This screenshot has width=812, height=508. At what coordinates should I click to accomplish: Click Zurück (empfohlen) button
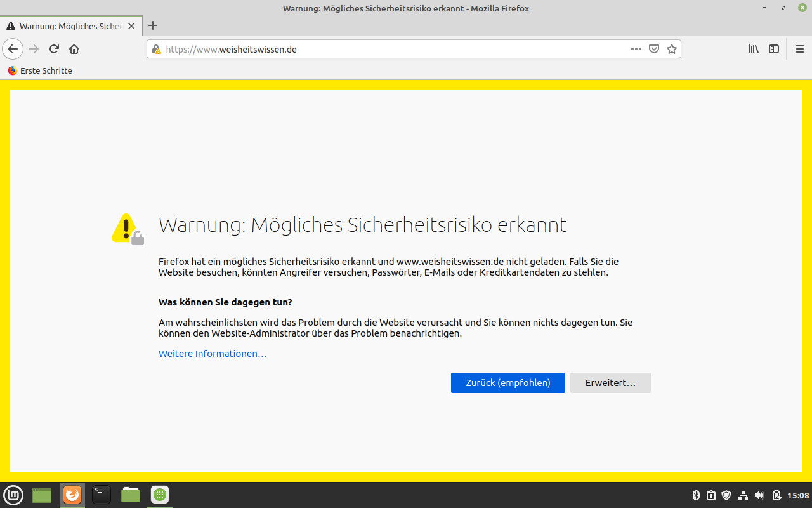pyautogui.click(x=508, y=383)
